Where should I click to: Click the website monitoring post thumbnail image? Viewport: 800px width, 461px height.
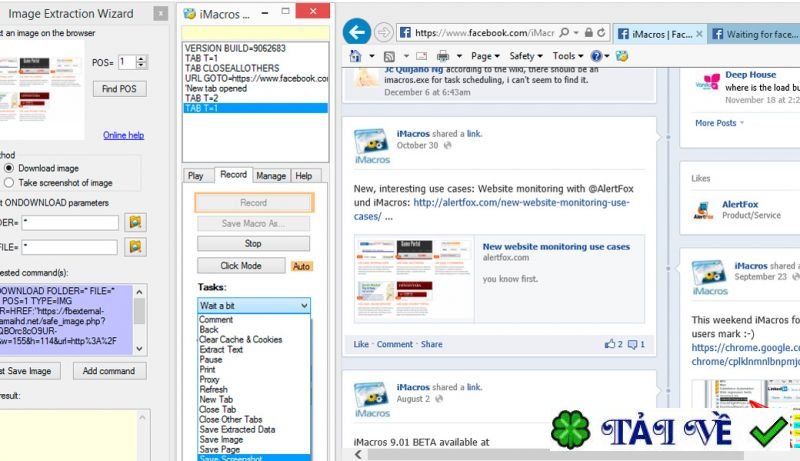(414, 279)
